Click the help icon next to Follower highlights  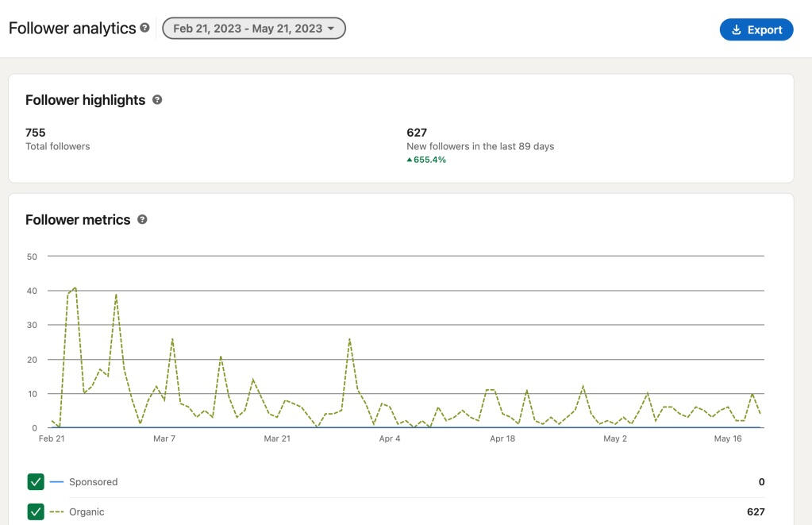pos(157,100)
